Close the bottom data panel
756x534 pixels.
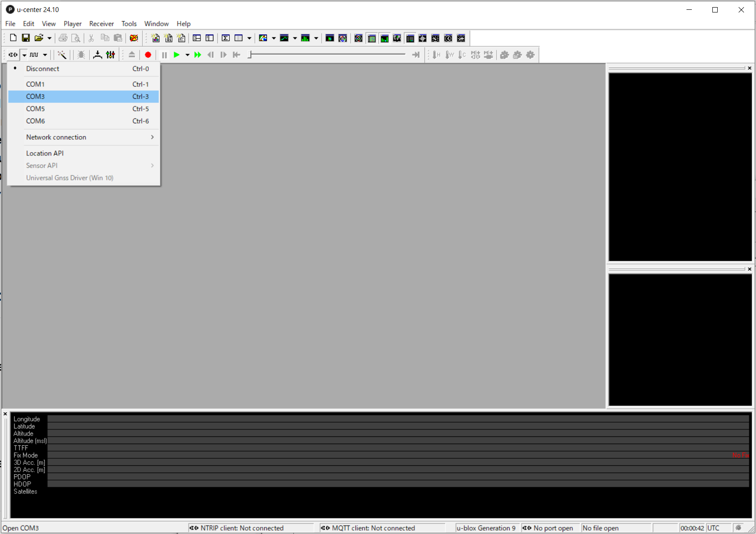[x=5, y=414]
